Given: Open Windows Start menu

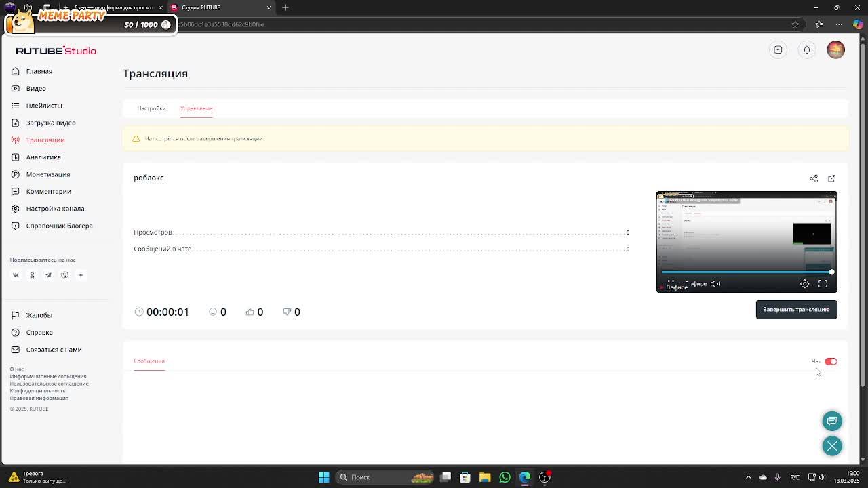Looking at the screenshot, I should 324,477.
